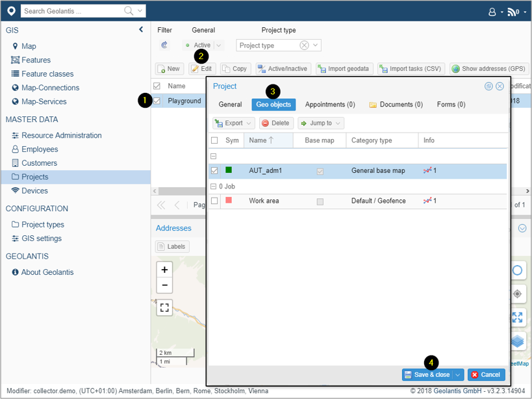Switch to the General tab
The height and width of the screenshot is (399, 532).
(x=230, y=105)
